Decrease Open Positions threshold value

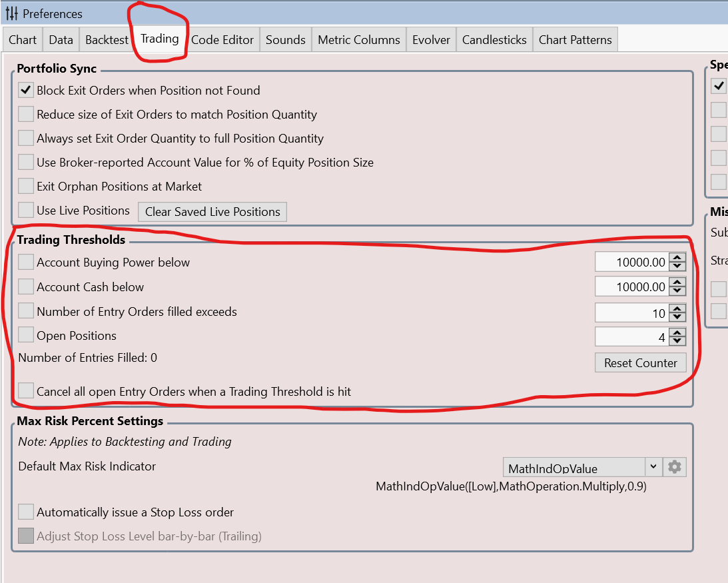(x=677, y=341)
